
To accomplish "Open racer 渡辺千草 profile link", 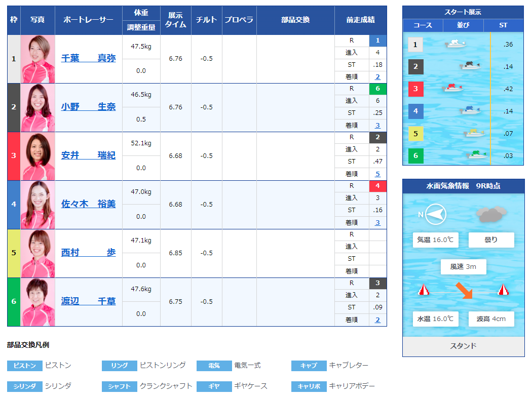I will click(88, 301).
